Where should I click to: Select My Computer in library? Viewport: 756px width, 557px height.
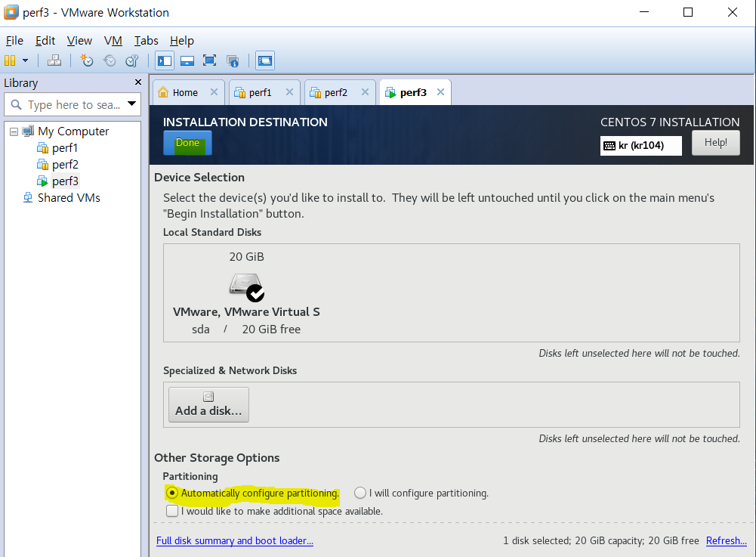[73, 132]
